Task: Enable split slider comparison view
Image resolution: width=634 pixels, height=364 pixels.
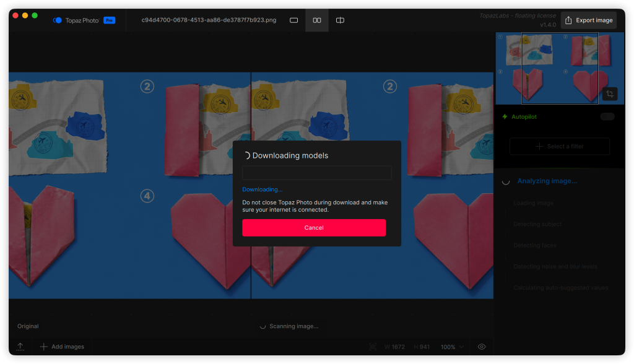Action: click(x=340, y=20)
